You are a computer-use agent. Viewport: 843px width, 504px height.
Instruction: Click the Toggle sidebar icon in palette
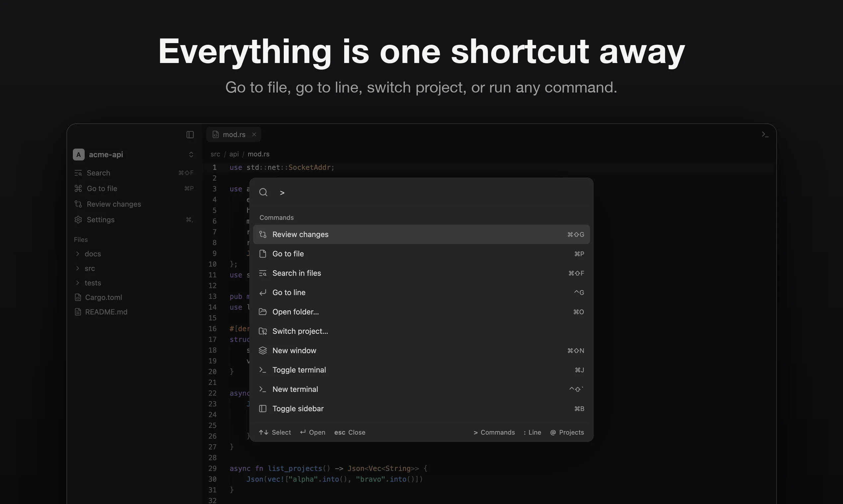coord(263,409)
